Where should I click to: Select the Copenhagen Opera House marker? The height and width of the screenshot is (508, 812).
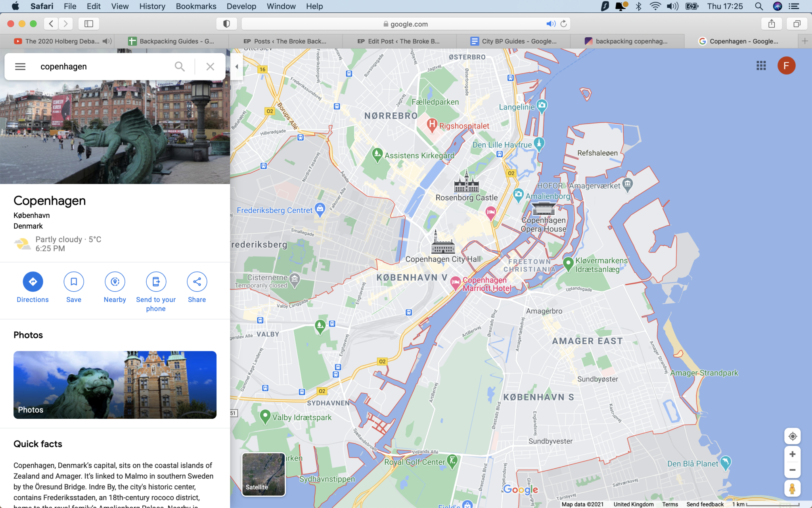(543, 208)
